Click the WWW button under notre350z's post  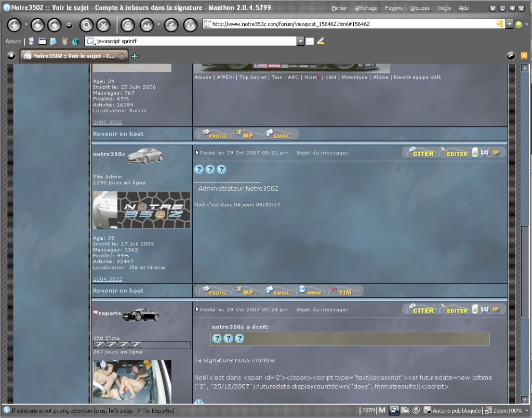click(x=310, y=291)
